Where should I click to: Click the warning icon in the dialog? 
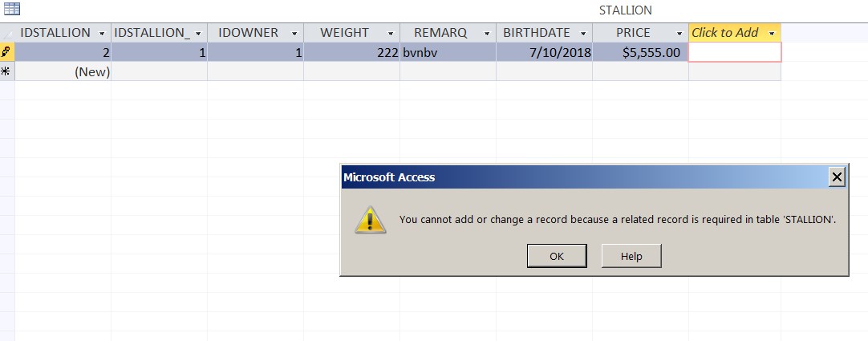[371, 220]
